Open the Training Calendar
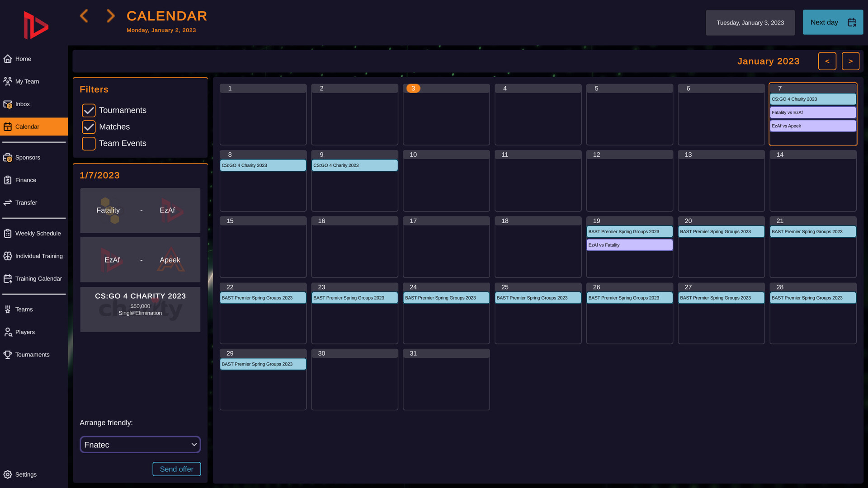 click(x=38, y=278)
